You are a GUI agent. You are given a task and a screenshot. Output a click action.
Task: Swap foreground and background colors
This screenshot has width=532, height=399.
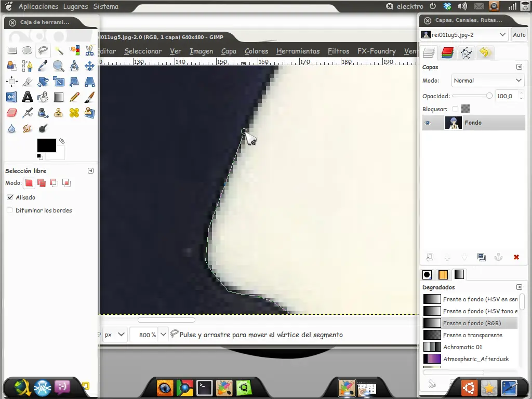point(62,141)
